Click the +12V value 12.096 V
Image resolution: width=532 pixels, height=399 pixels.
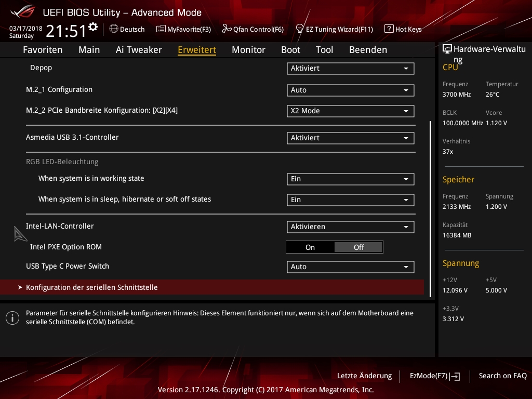(x=455, y=290)
